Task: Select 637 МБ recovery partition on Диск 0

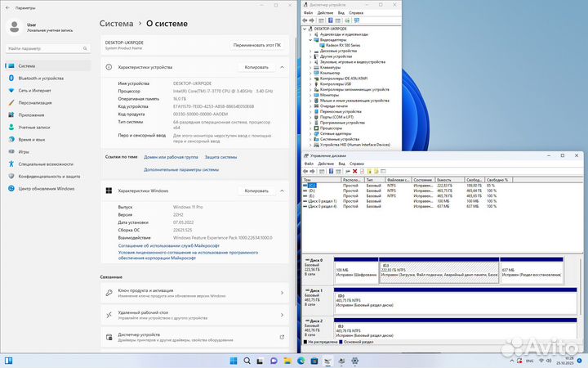Action: click(x=532, y=271)
